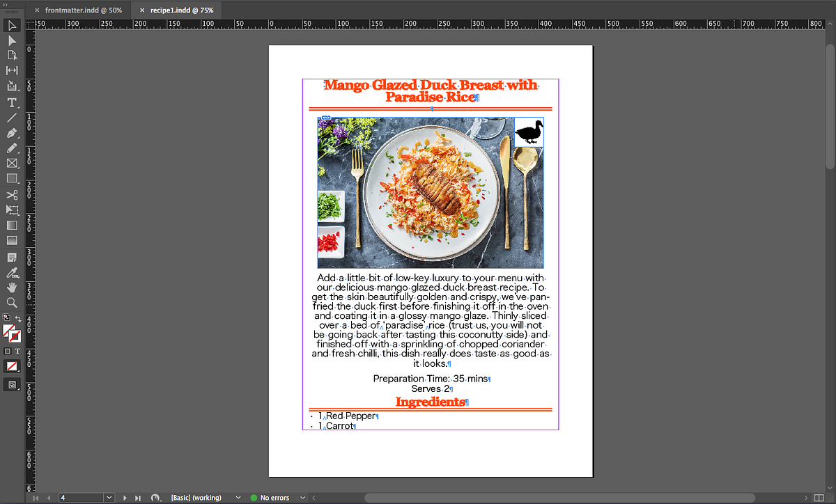
Task: Open the [Basic] (working) preflight profile dropdown
Action: point(238,497)
